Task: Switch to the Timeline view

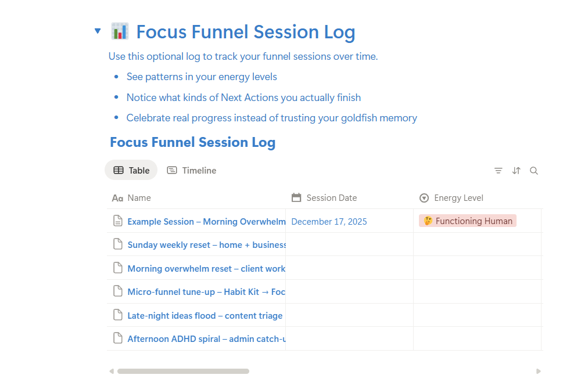Action: (191, 170)
